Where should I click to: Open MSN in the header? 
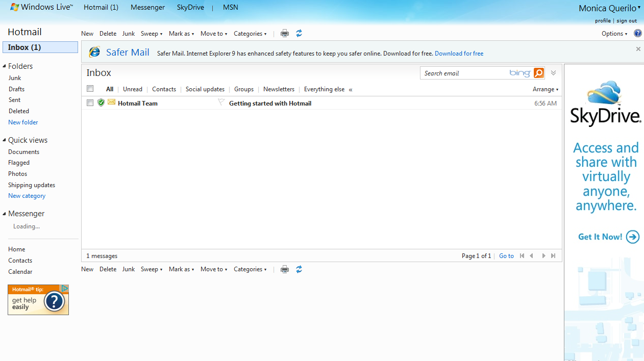click(231, 7)
